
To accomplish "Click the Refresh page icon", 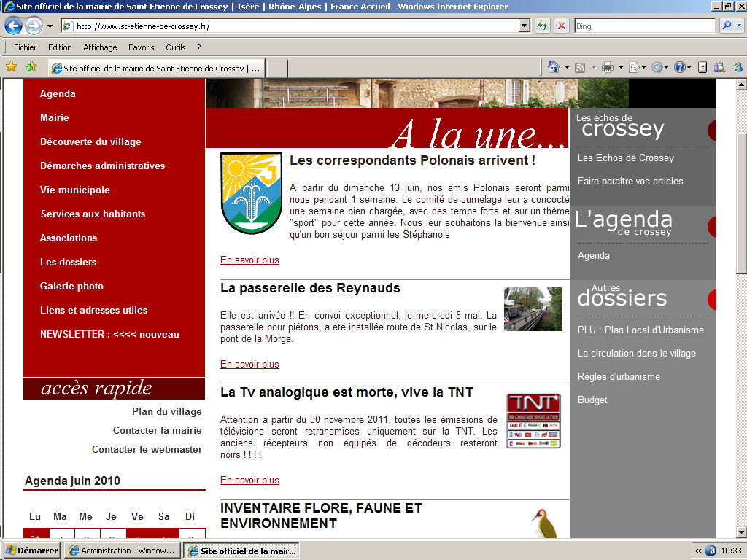I will coord(542,26).
